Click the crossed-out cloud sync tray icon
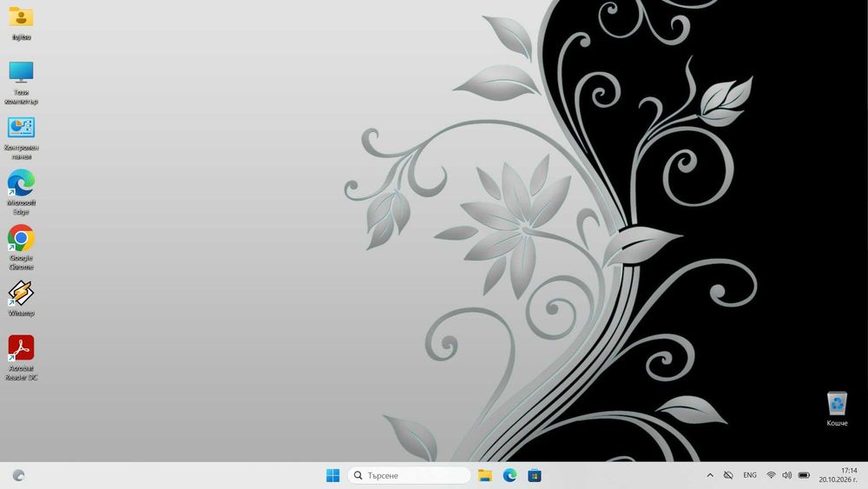 (x=728, y=475)
